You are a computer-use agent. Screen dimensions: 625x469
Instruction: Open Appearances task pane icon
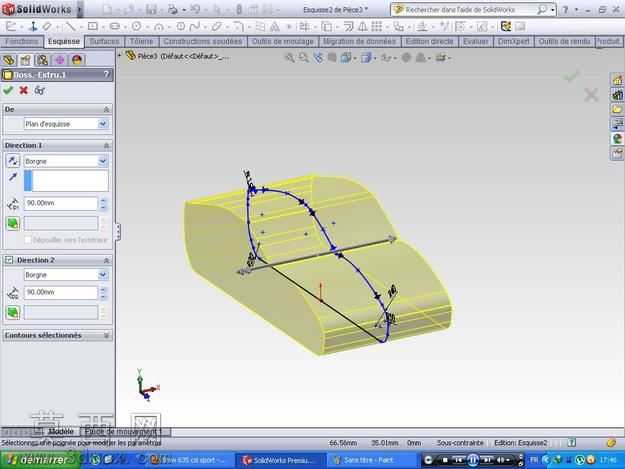(x=617, y=139)
